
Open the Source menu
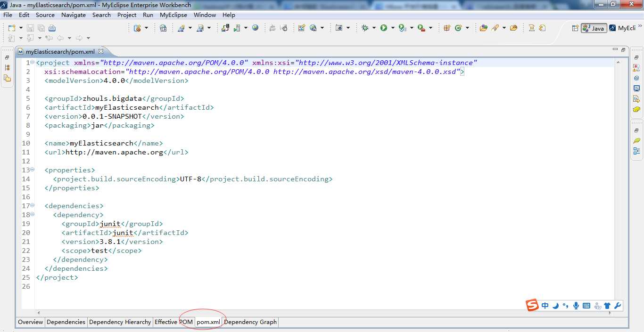[x=45, y=15]
